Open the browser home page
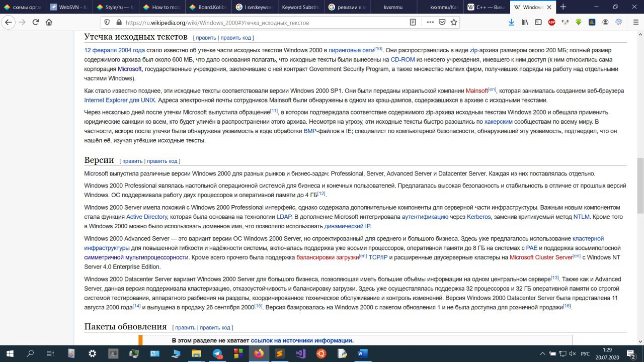Screen dimensions: 644x362 49,22
